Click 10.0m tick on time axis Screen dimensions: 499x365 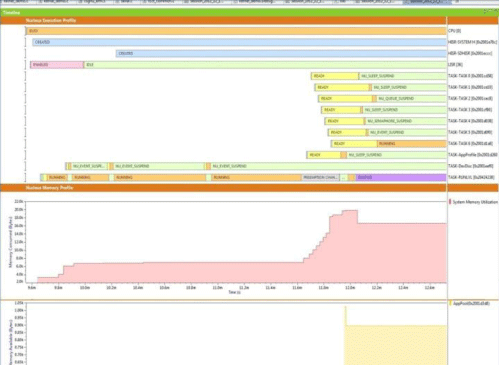click(85, 288)
